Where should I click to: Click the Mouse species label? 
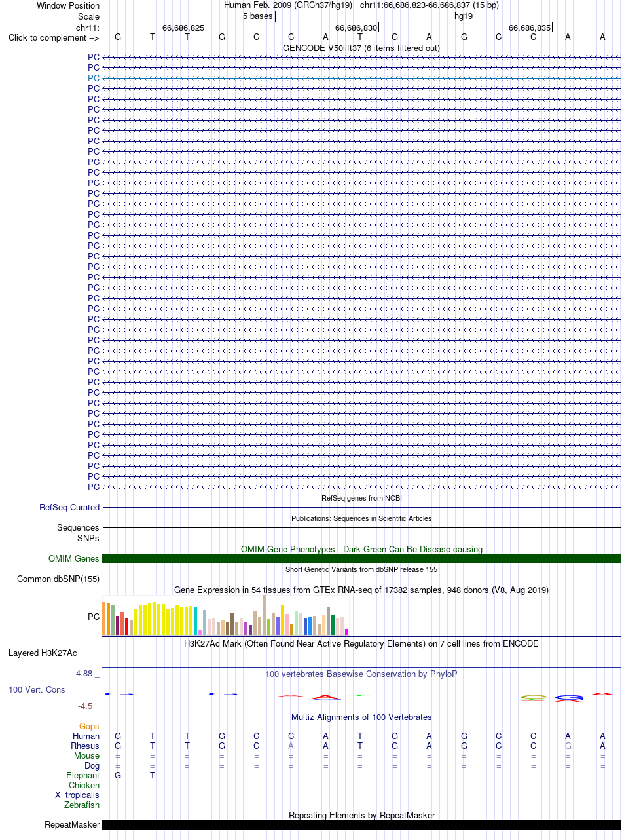86,755
